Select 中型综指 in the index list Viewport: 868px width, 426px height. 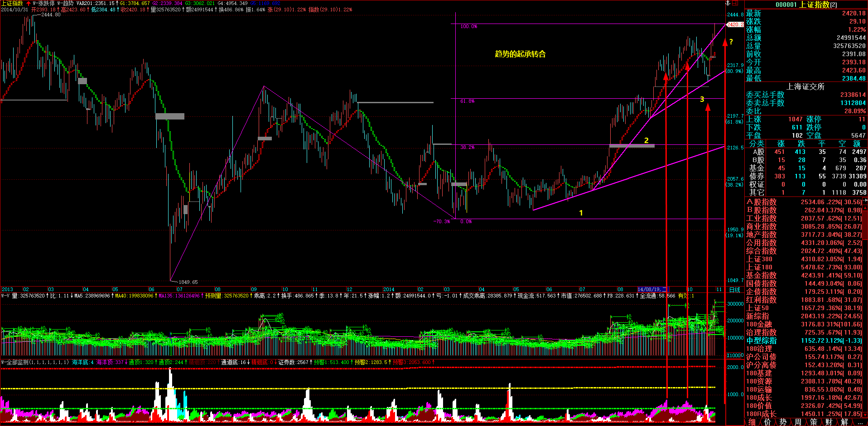[761, 340]
